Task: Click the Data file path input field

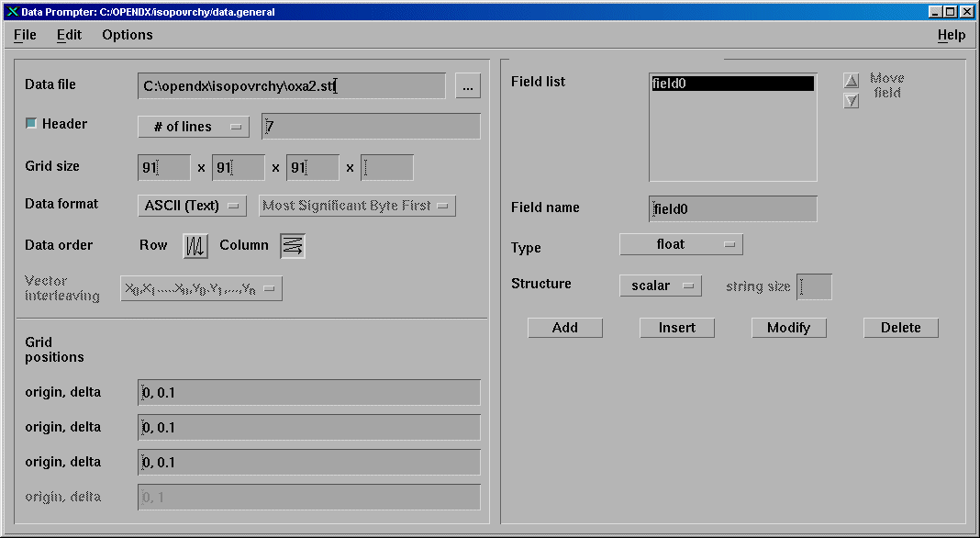Action: pyautogui.click(x=291, y=86)
